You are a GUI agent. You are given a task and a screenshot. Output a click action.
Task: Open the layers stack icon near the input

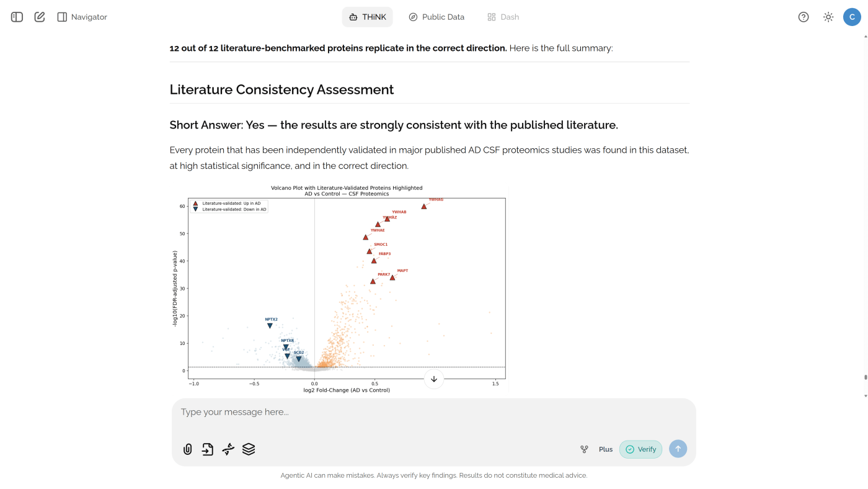(x=248, y=449)
